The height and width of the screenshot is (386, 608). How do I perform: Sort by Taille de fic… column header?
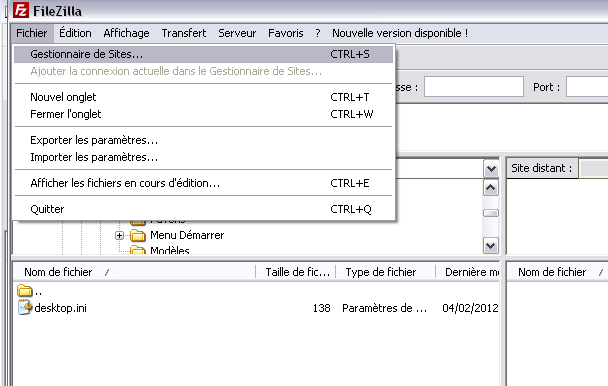[x=296, y=272]
